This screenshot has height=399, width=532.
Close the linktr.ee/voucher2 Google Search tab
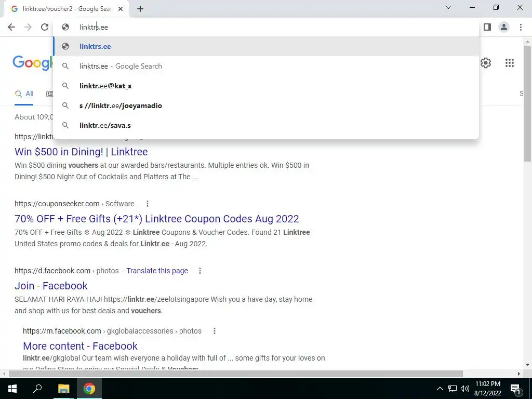click(x=121, y=9)
